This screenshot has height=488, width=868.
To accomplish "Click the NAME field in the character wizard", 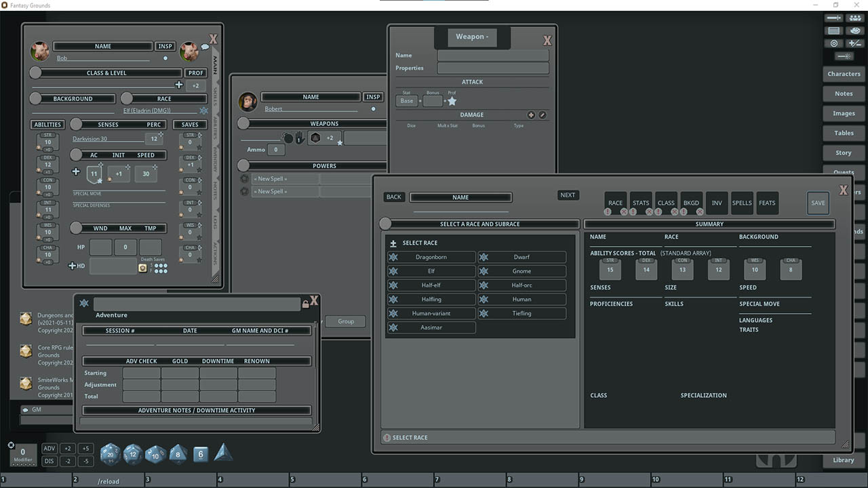I will point(460,197).
